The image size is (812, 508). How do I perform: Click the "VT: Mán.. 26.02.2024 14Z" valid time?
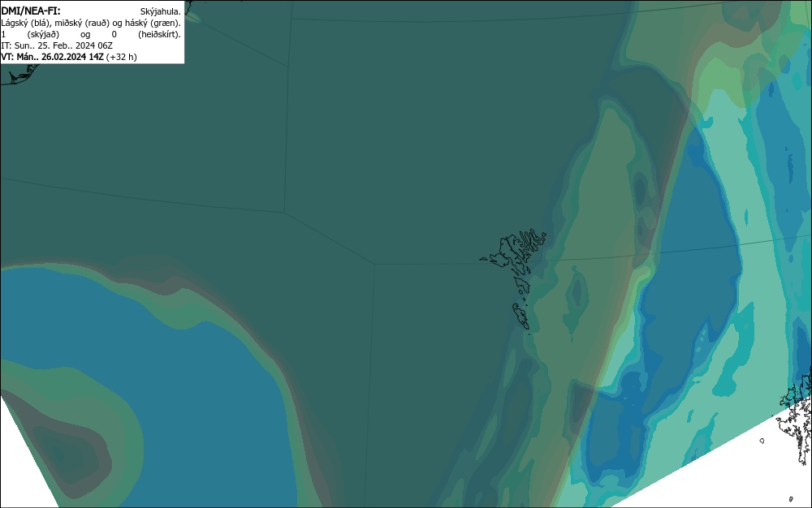[x=52, y=57]
